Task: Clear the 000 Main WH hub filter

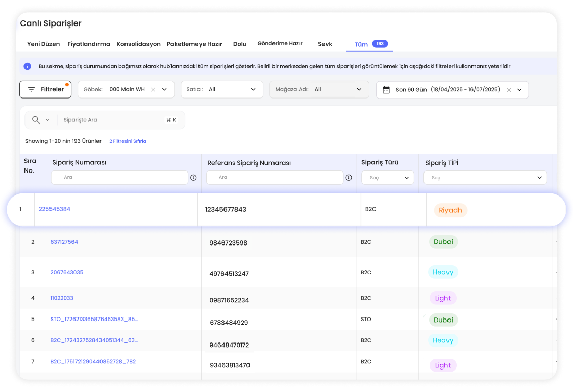Action: point(153,89)
